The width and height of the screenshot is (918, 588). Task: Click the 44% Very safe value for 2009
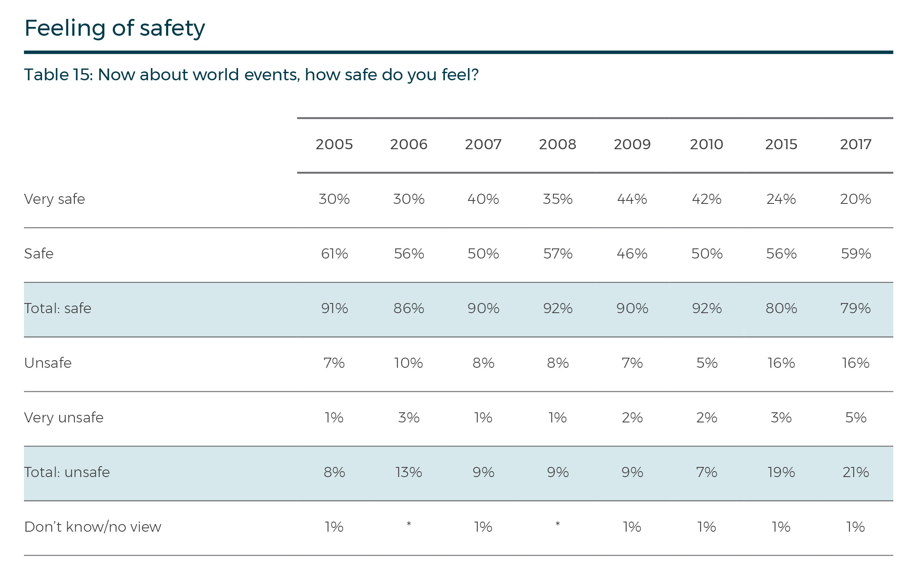[632, 199]
